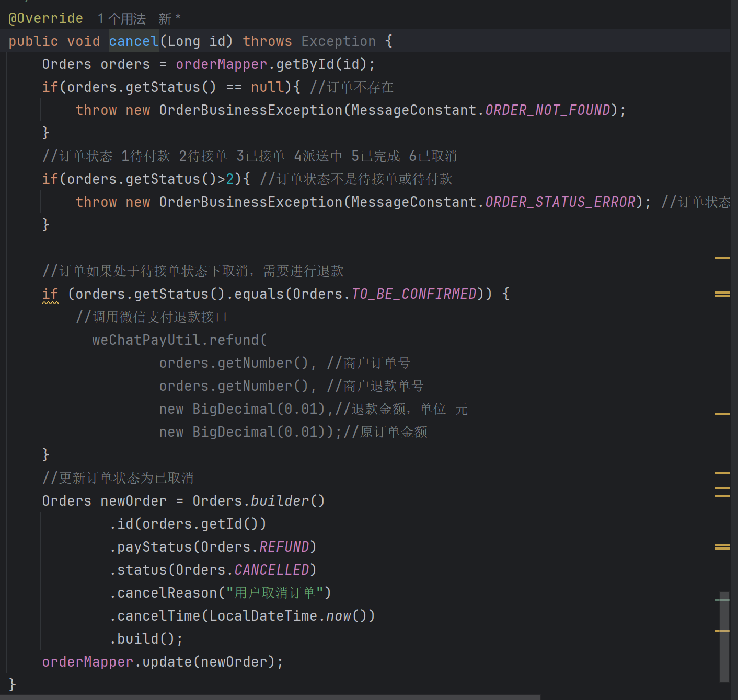Click LocalDateTime in the cancelTime line
This screenshot has width=738, height=700.
tap(263, 616)
